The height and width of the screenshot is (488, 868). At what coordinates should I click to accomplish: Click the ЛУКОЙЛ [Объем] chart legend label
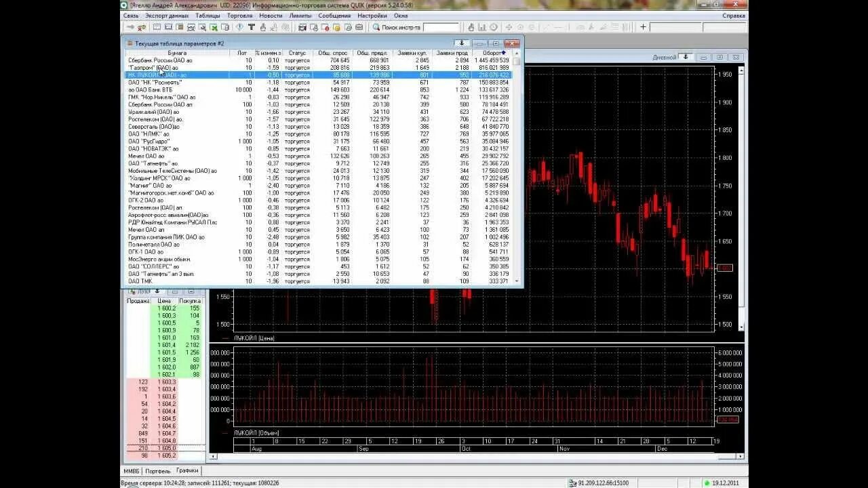256,432
